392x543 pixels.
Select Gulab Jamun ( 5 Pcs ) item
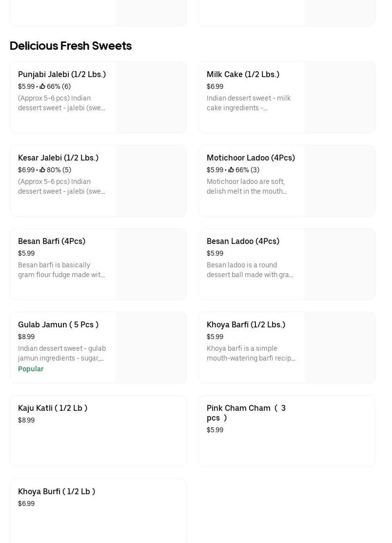(58, 324)
